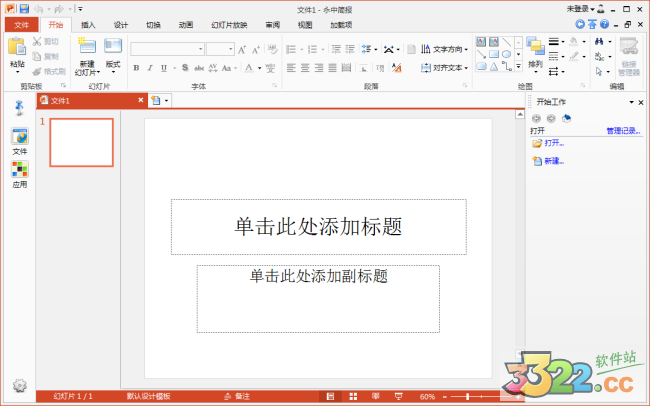
Task: Insert a new slide (新建幻灯片)
Action: (x=87, y=56)
